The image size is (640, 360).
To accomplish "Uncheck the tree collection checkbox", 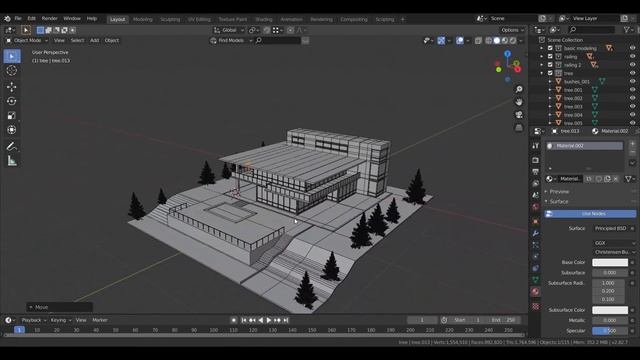I will pos(550,73).
